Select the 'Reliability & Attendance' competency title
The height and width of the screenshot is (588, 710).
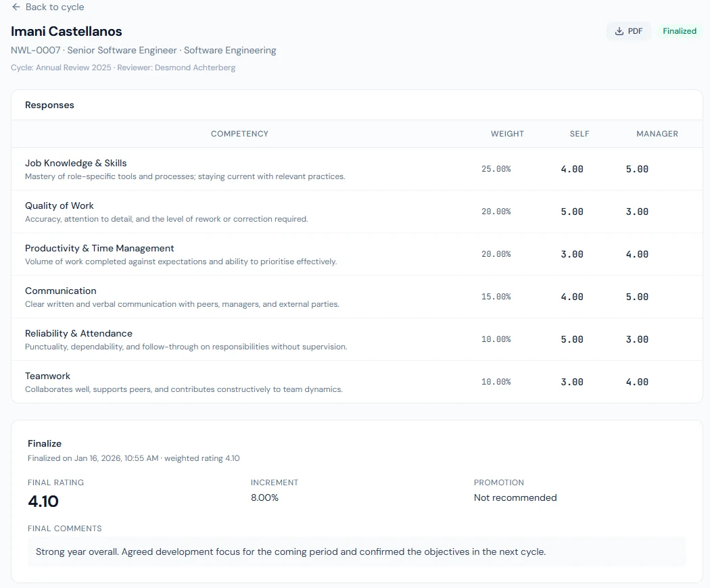[x=78, y=333]
